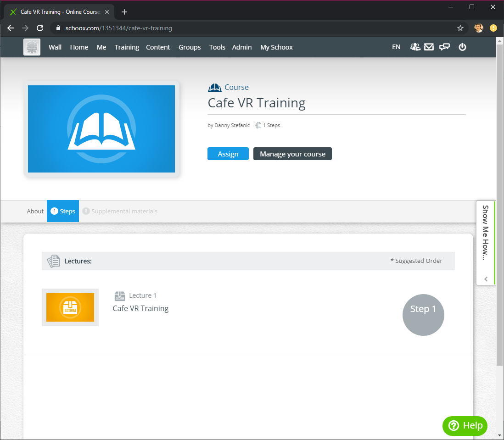Click the power logout icon

462,47
